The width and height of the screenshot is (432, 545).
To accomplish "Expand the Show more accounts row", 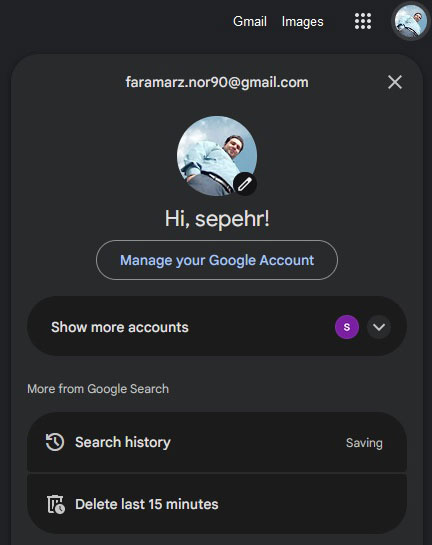I will click(217, 326).
